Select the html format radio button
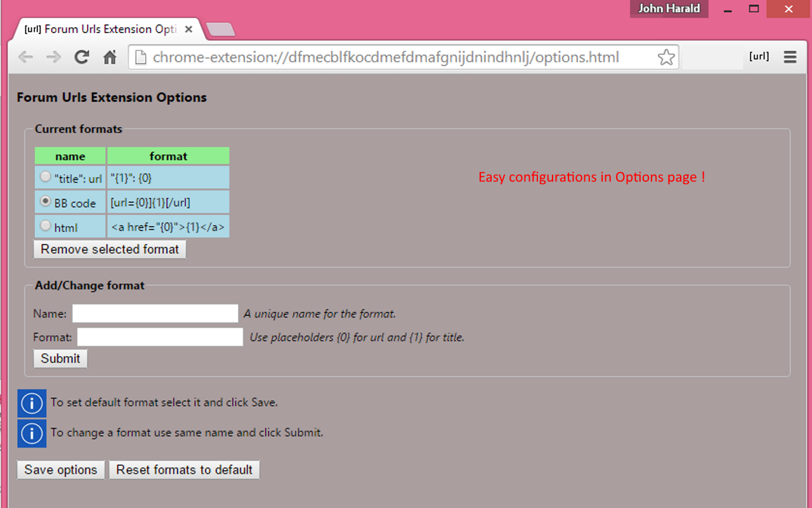The height and width of the screenshot is (508, 812). [x=45, y=225]
